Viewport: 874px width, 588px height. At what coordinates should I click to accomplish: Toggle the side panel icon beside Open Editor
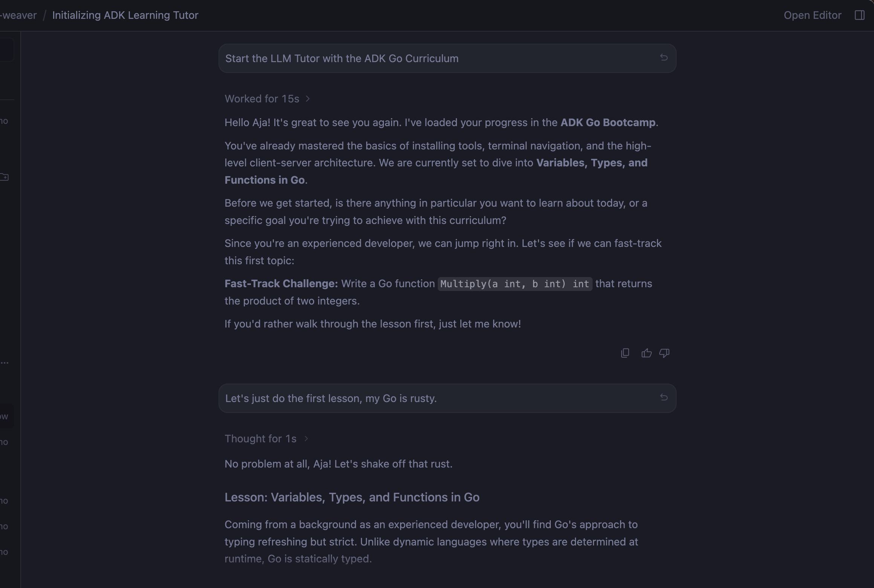(x=859, y=15)
